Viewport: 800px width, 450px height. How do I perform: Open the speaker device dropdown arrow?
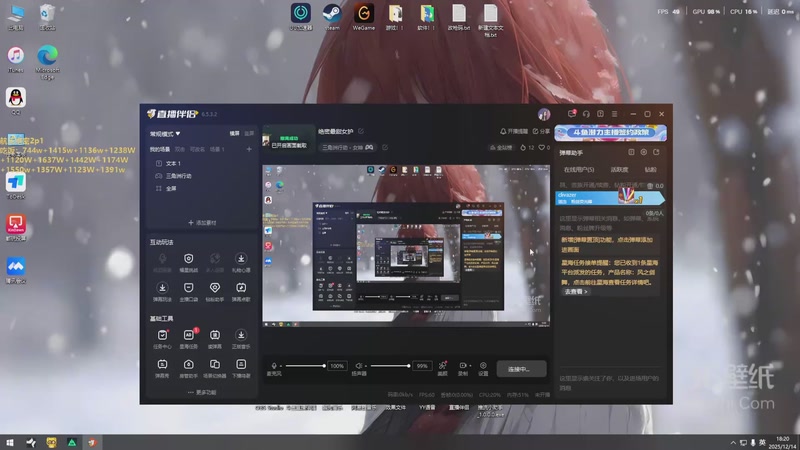[x=365, y=366]
